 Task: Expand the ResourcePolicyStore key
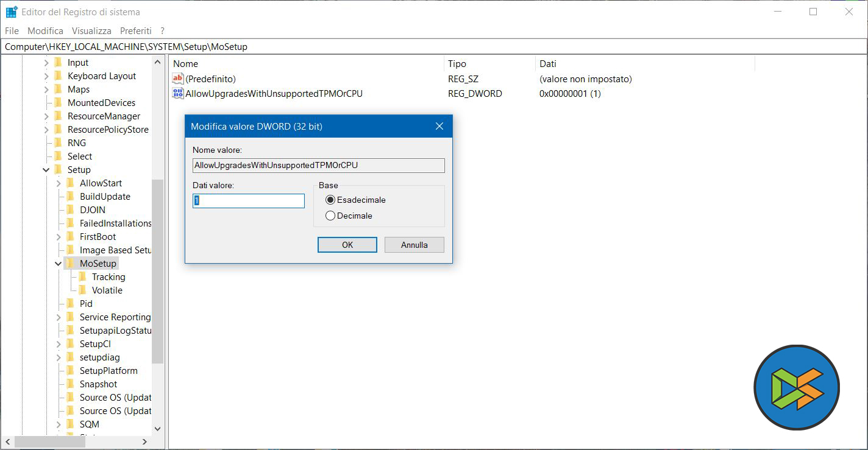(x=46, y=130)
